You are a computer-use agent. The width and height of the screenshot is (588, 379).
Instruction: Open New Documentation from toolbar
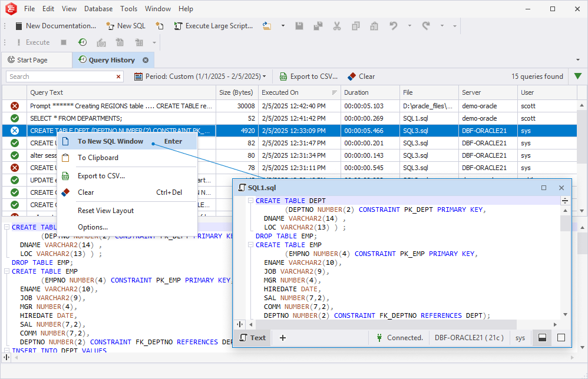55,26
